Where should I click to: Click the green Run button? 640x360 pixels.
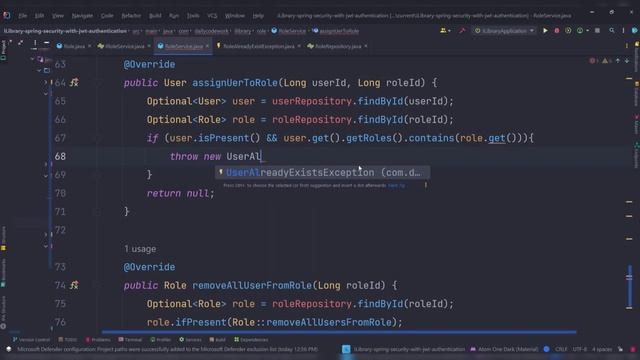pos(545,31)
